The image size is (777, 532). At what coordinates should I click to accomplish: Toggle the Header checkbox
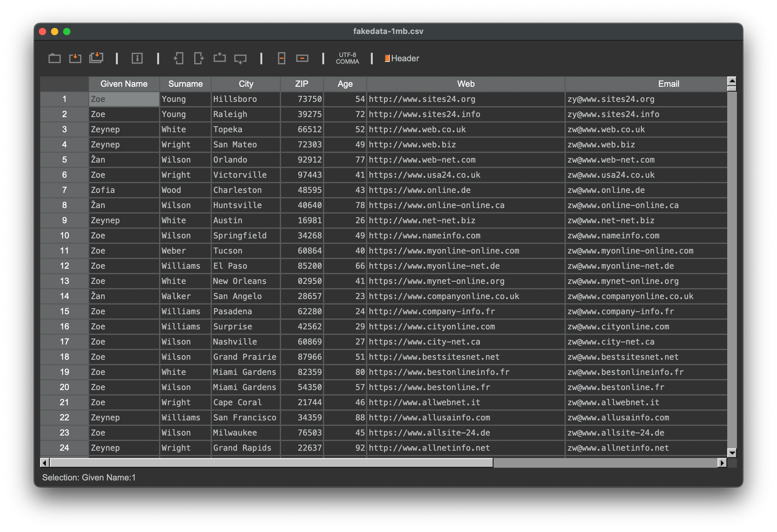point(387,59)
